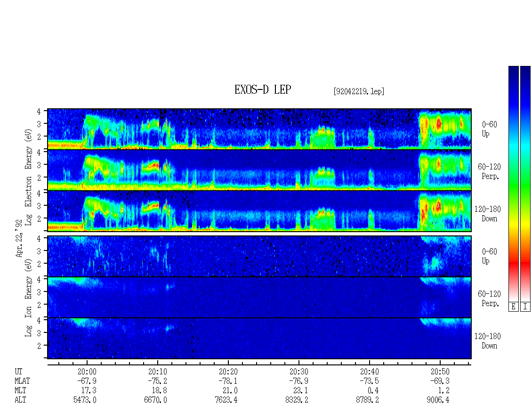Click the 60-120 Perp. label beside electron panel

point(489,171)
